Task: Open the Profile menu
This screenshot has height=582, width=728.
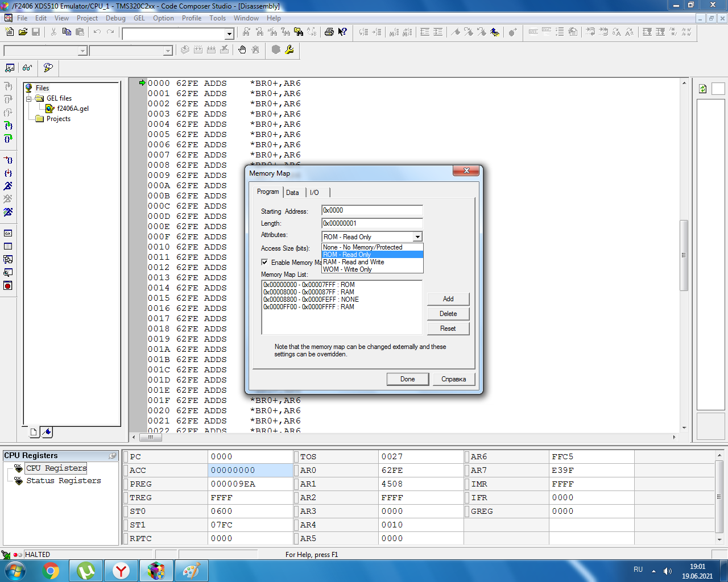Action: pos(192,18)
